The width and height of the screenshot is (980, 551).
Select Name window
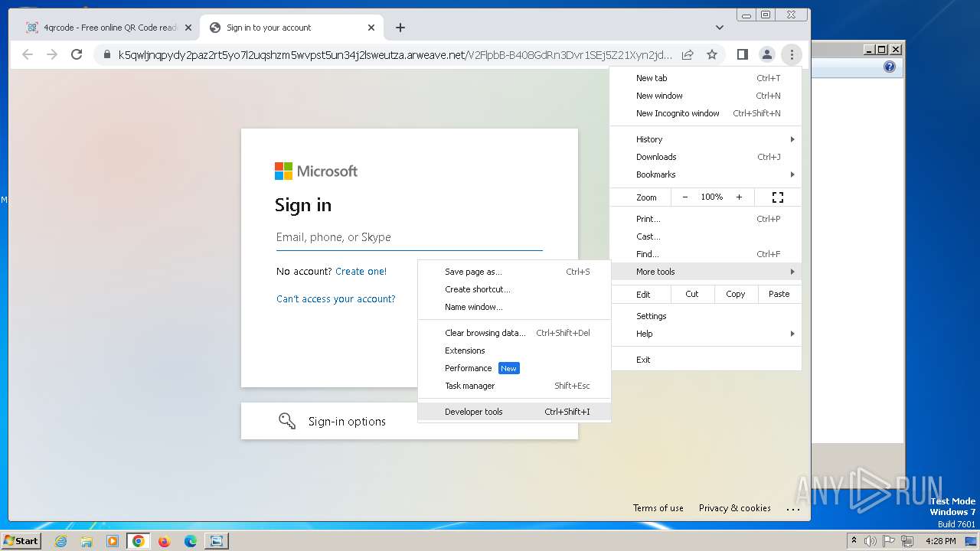tap(514, 307)
